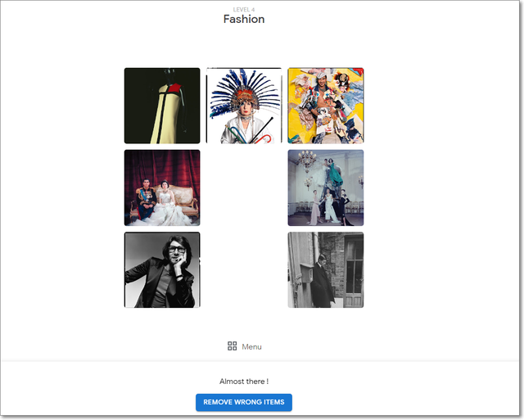Click the empty center grid slot

[x=244, y=187]
